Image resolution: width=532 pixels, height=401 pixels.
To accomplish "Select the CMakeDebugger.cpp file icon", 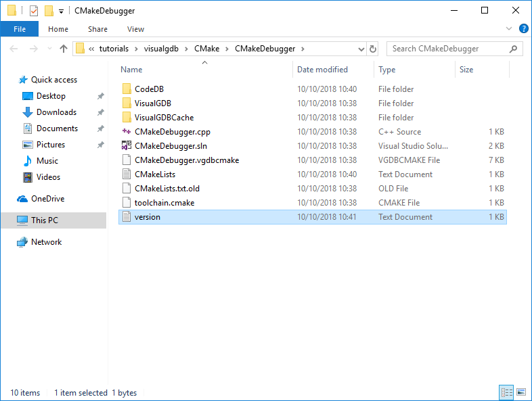I will point(127,132).
